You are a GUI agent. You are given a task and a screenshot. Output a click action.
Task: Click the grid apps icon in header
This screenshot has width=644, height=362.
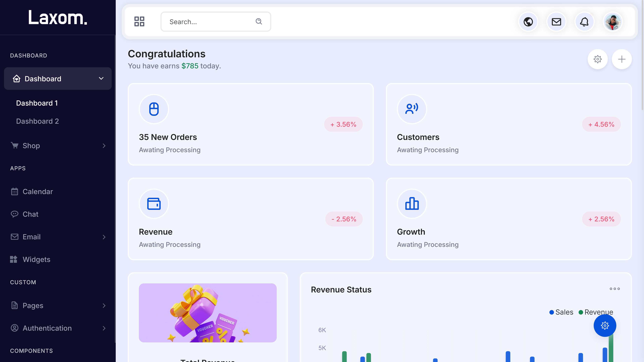[139, 21]
